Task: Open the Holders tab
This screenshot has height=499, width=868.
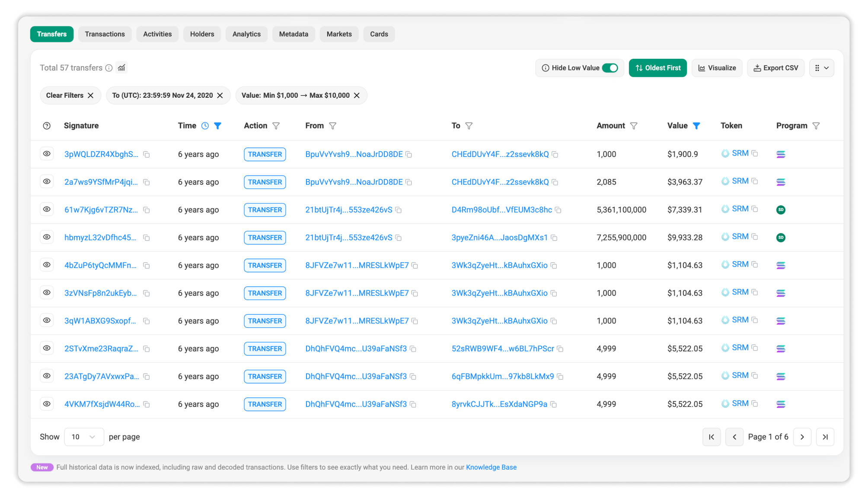Action: coord(202,34)
